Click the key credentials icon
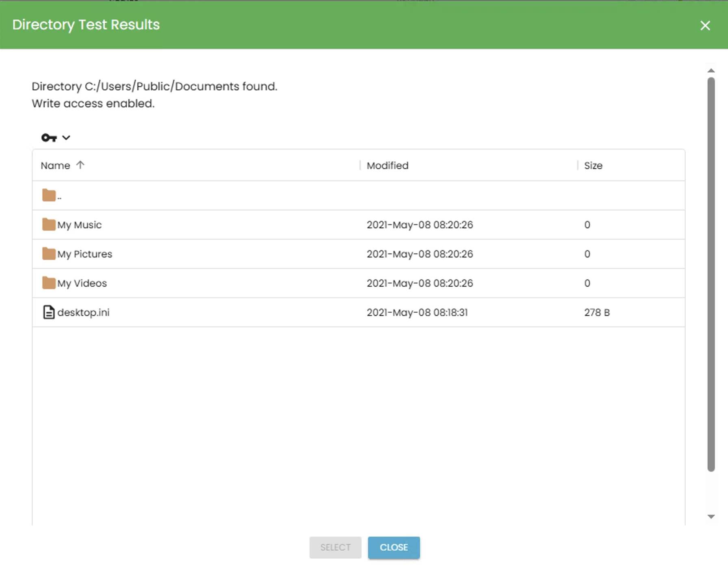Screen dimensions: 728x575 (x=49, y=138)
